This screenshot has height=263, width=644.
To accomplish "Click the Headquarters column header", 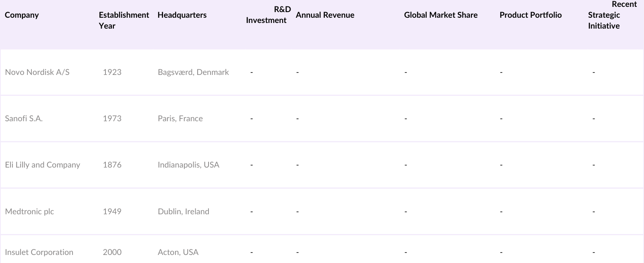I will coord(182,15).
